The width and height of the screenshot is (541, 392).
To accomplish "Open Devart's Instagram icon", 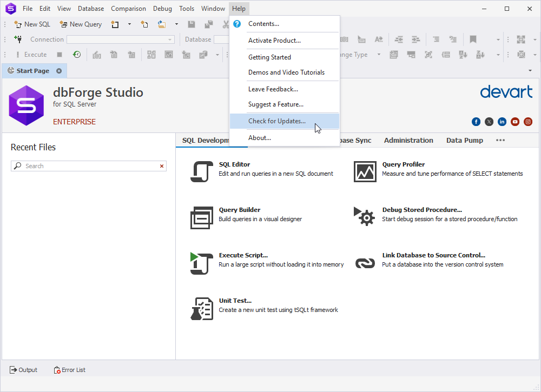I will 528,122.
